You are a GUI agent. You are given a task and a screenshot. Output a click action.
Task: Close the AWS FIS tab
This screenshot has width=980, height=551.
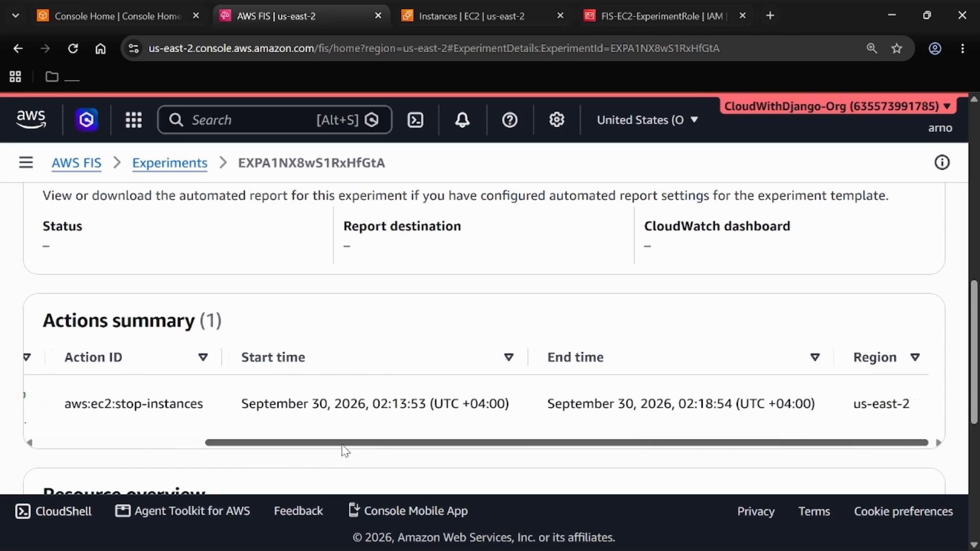tap(378, 16)
